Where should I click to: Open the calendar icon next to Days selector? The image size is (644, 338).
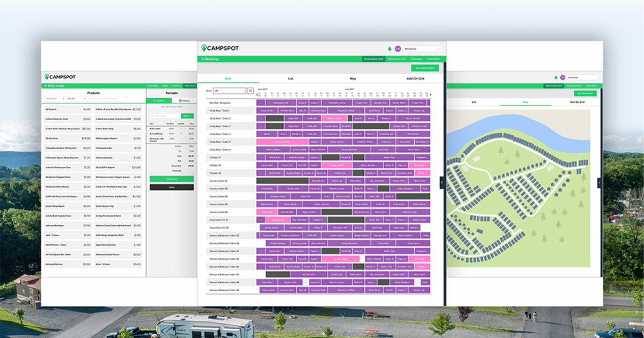(x=250, y=90)
